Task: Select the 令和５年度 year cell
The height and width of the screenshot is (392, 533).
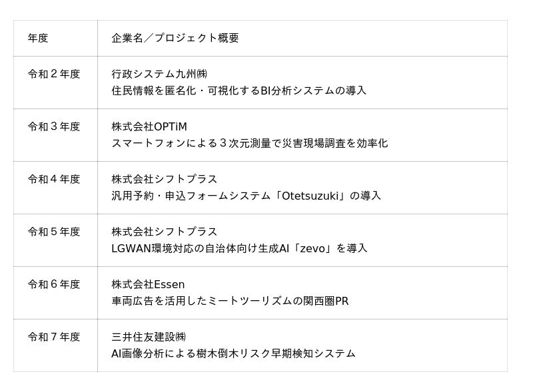Action: click(x=54, y=232)
